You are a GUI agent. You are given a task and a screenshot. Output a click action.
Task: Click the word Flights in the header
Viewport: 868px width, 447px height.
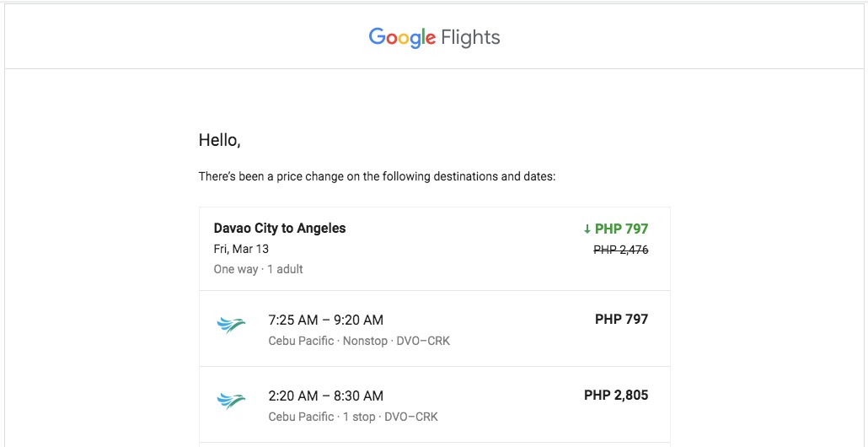coord(470,38)
